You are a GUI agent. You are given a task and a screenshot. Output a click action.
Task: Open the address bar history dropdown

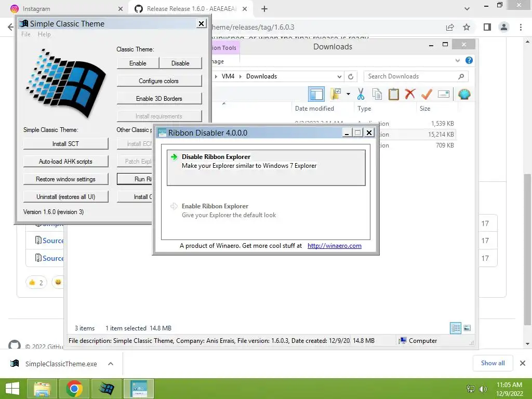click(339, 76)
